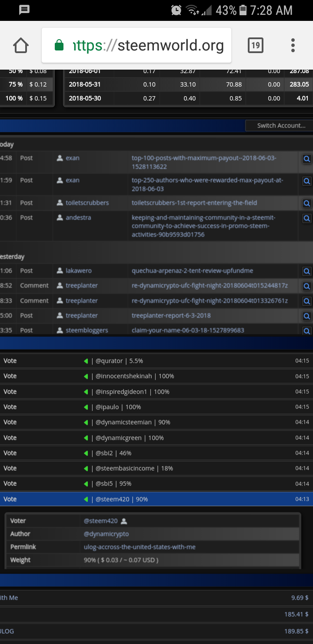Viewport: 313px width, 644px height.
Task: Tap the secure padlock icon in the address bar
Action: 59,45
